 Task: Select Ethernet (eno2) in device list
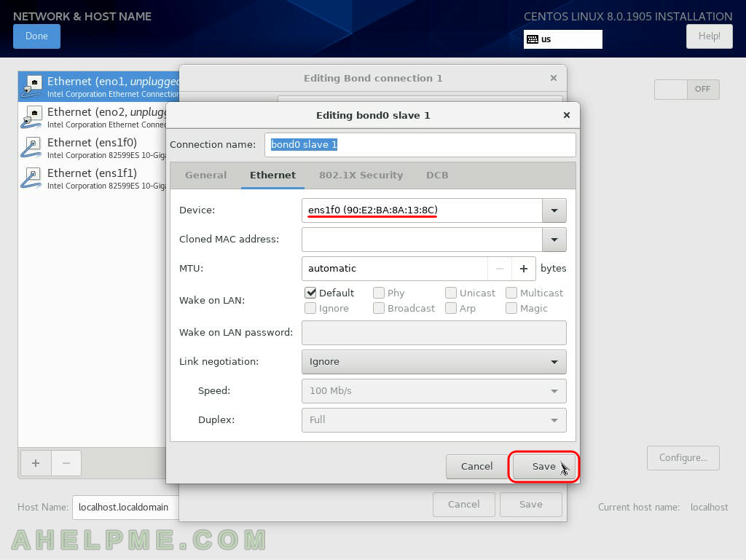[x=93, y=117]
